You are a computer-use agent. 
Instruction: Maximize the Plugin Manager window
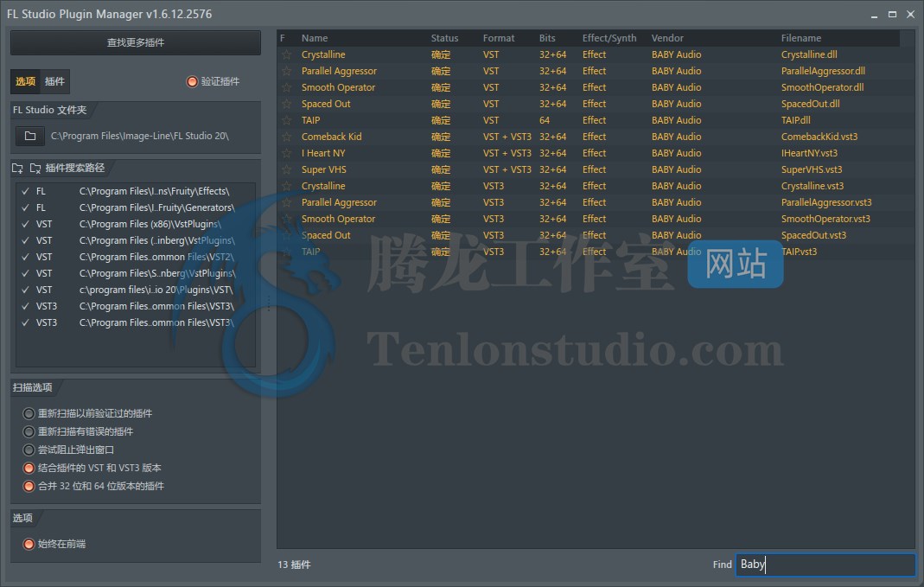click(x=892, y=14)
